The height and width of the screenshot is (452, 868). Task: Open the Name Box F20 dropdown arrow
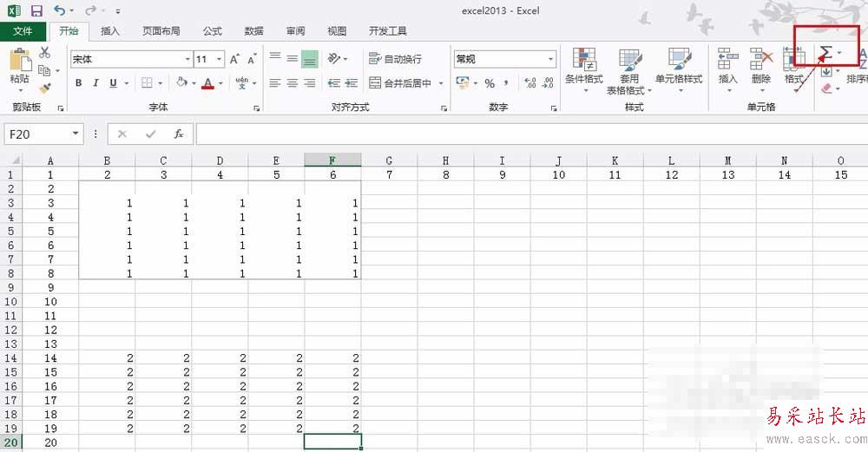(x=75, y=134)
